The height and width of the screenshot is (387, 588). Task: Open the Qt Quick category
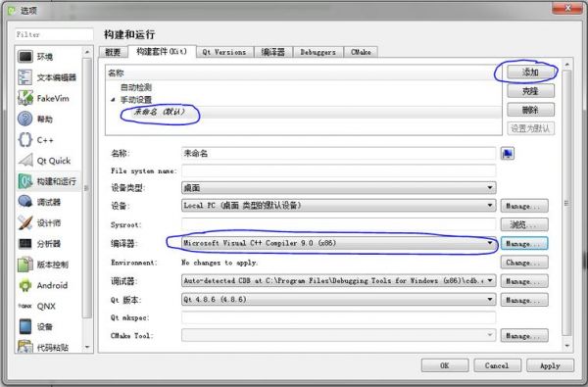pyautogui.click(x=47, y=161)
